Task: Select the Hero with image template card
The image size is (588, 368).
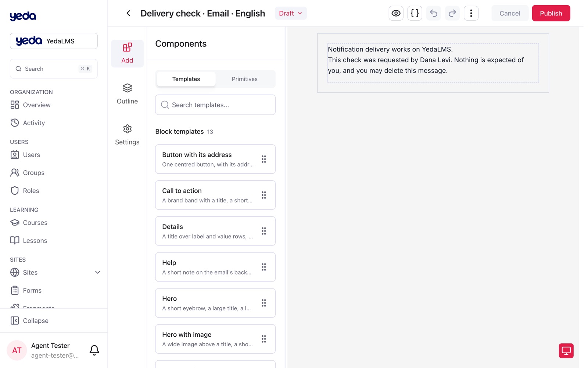Action: tap(215, 339)
